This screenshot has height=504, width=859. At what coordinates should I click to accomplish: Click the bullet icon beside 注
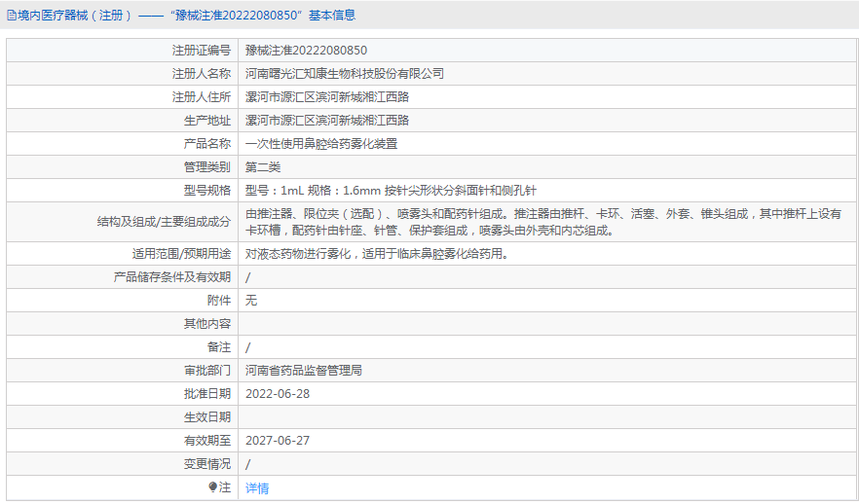(x=212, y=486)
